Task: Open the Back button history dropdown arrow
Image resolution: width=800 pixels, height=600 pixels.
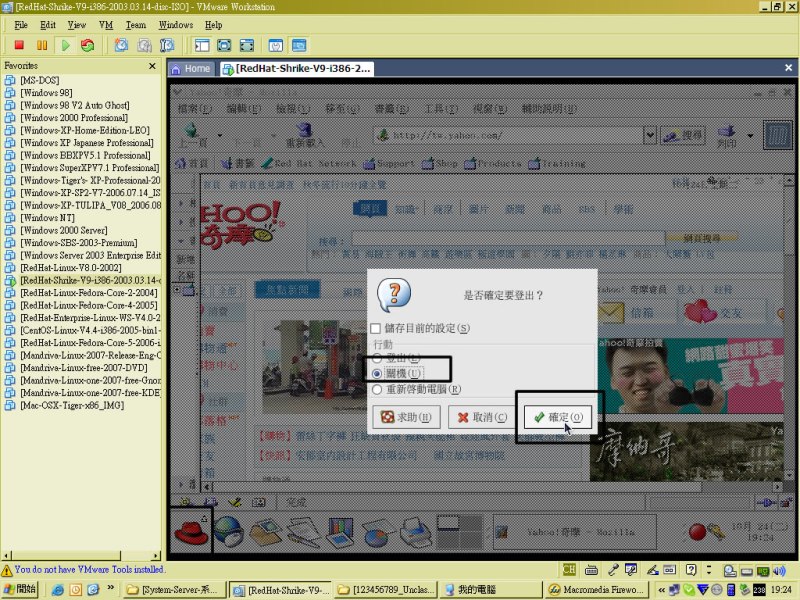Action: click(x=220, y=135)
